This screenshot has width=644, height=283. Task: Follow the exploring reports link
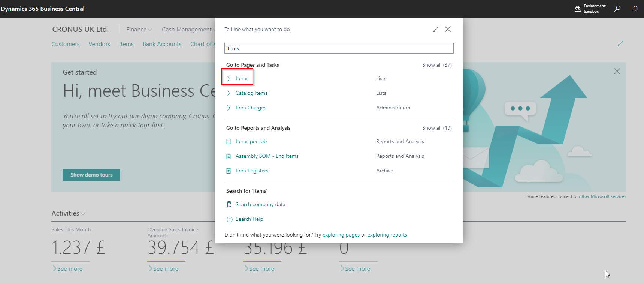387,235
